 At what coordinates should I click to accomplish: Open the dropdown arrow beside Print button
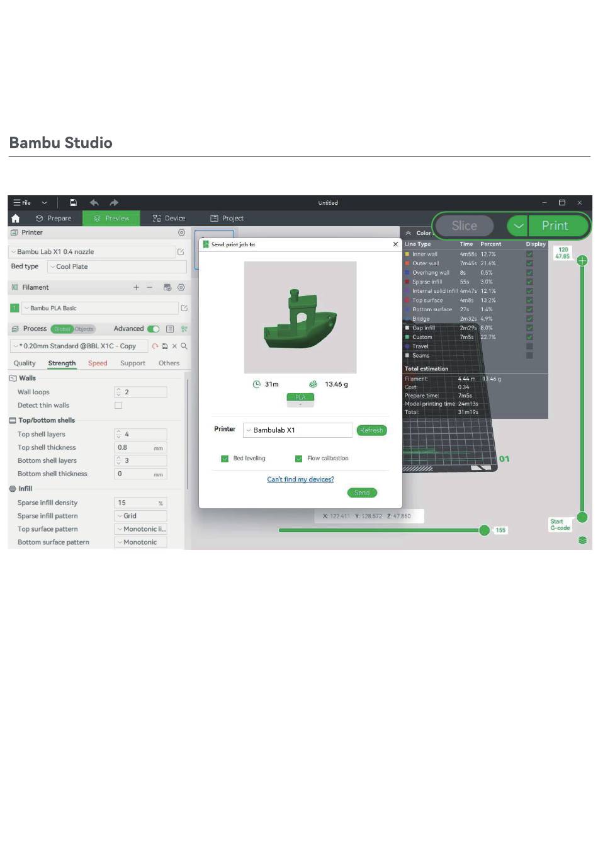pos(518,226)
